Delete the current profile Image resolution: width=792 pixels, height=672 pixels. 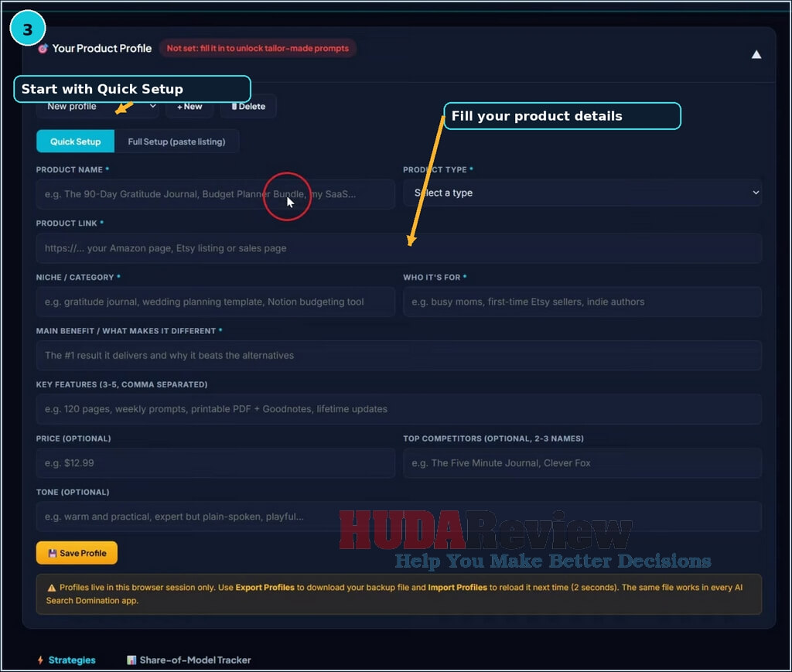pos(248,107)
